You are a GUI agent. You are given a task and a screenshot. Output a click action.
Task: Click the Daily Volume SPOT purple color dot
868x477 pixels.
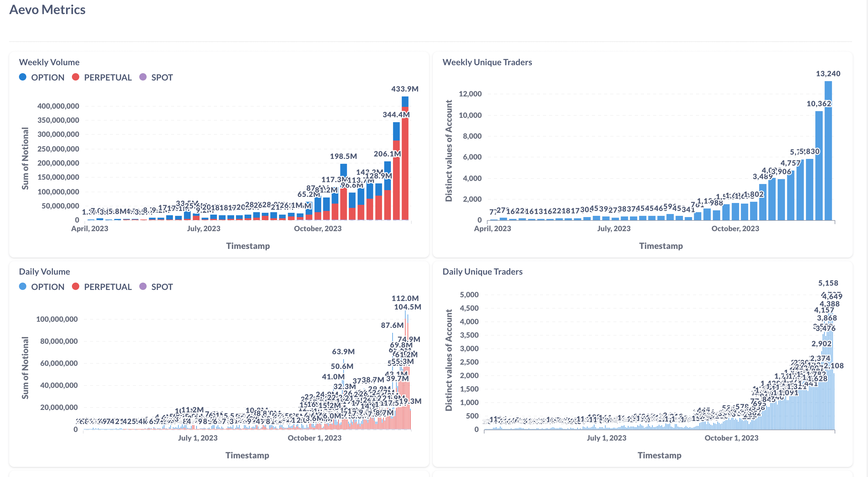click(x=143, y=287)
